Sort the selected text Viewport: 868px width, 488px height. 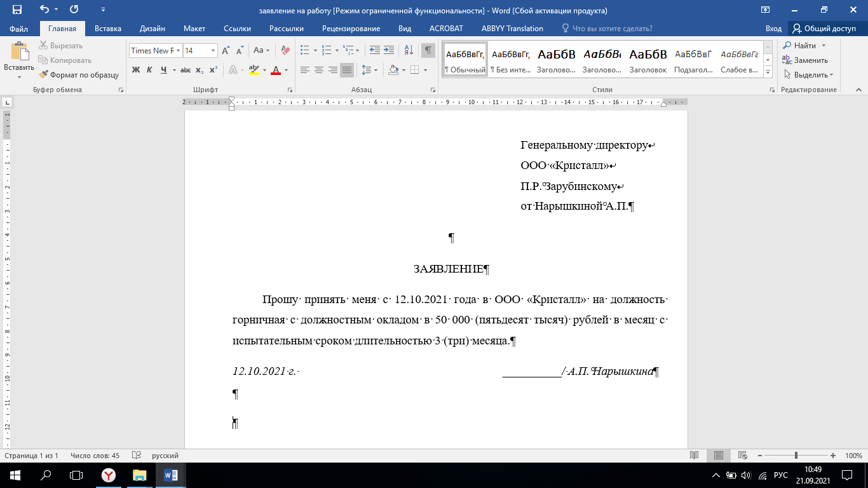(409, 50)
